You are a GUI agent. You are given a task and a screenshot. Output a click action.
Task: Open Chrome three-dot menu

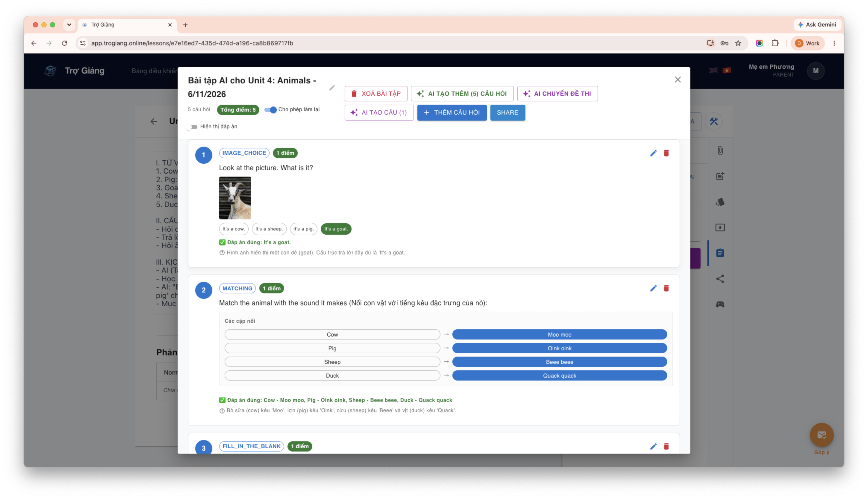(834, 43)
